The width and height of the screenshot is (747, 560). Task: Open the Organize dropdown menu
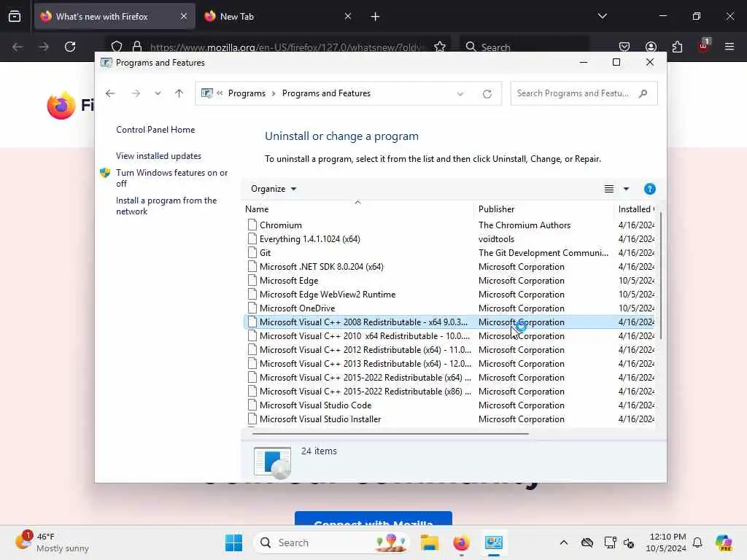pos(274,189)
